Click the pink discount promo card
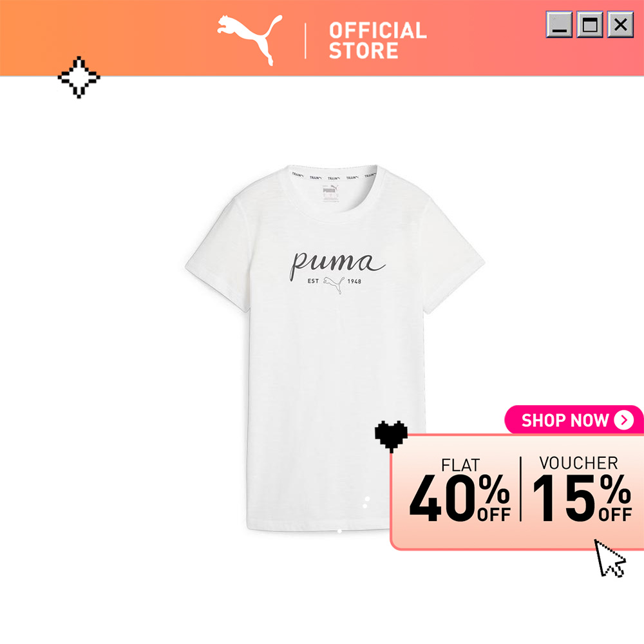 [517, 492]
